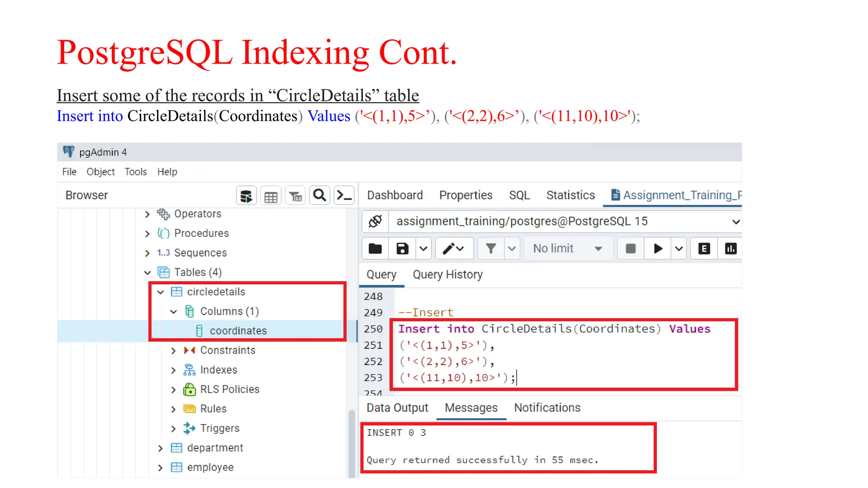868x488 pixels.
Task: Click the Operators node icon
Action: click(x=163, y=214)
